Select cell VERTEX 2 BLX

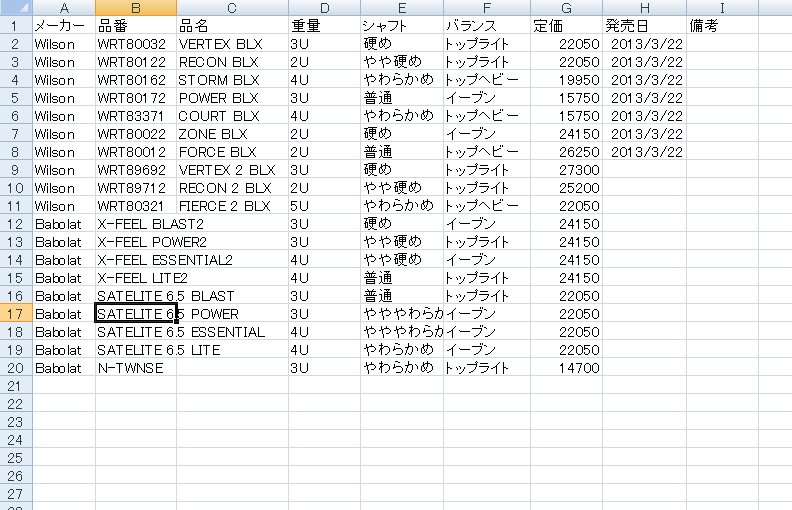[x=232, y=170]
